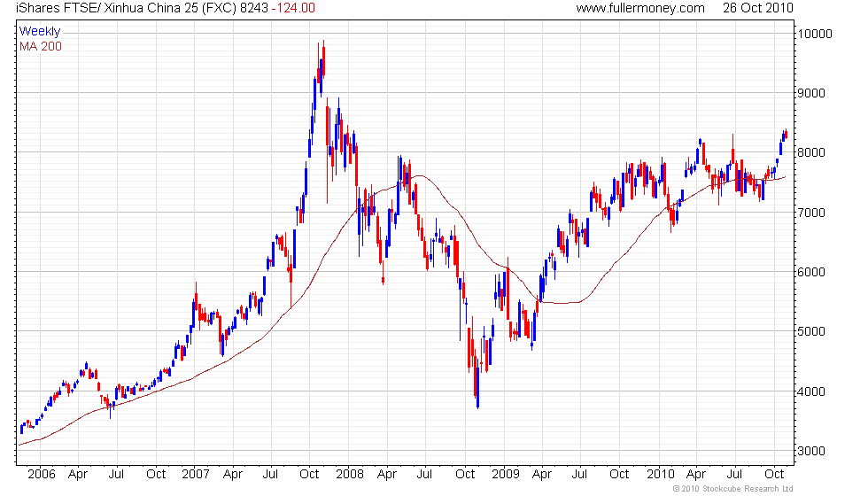This screenshot has width=868, height=496.
Task: Click the blue Weekly legend label
Action: [40, 32]
